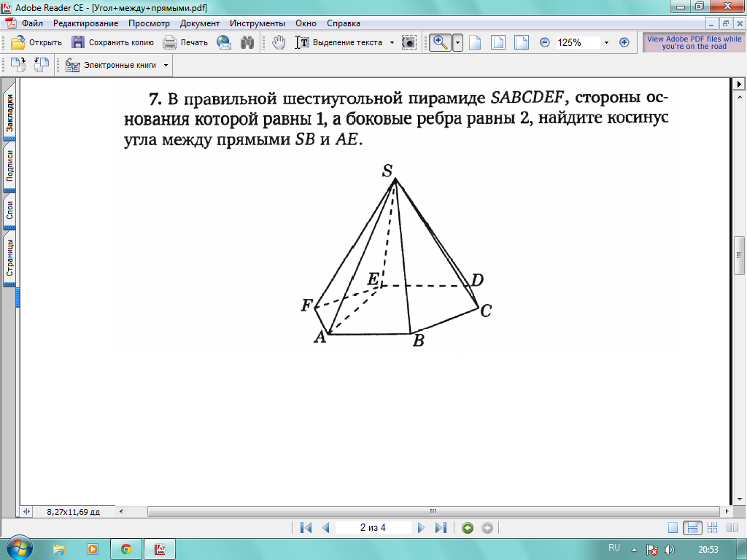Rotate view counterclockwise icon
The height and width of the screenshot is (560, 747).
[42, 65]
